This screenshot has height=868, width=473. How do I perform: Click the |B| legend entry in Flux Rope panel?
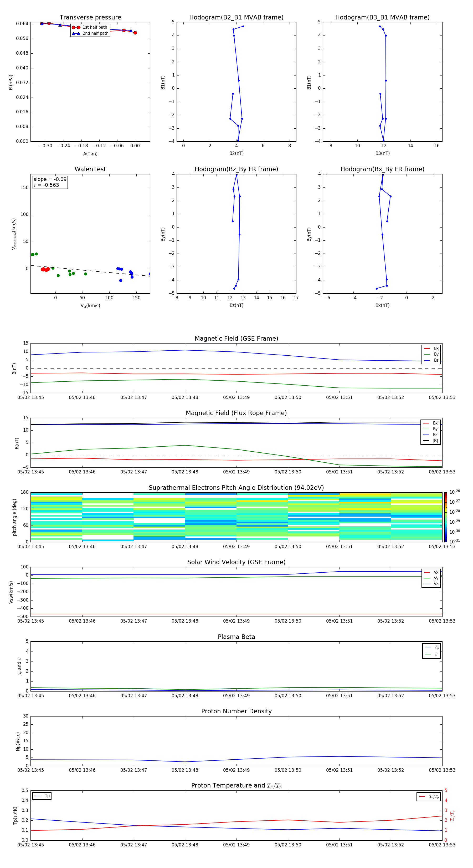[431, 441]
